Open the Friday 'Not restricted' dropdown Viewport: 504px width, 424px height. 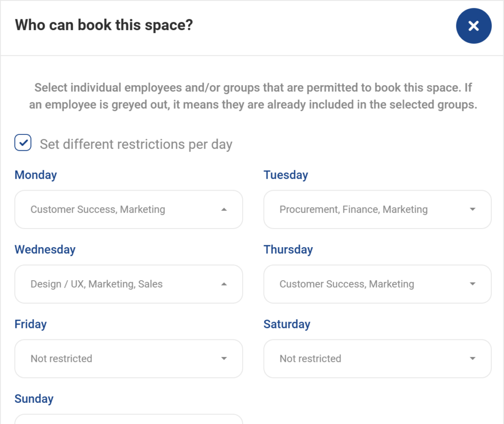point(128,359)
